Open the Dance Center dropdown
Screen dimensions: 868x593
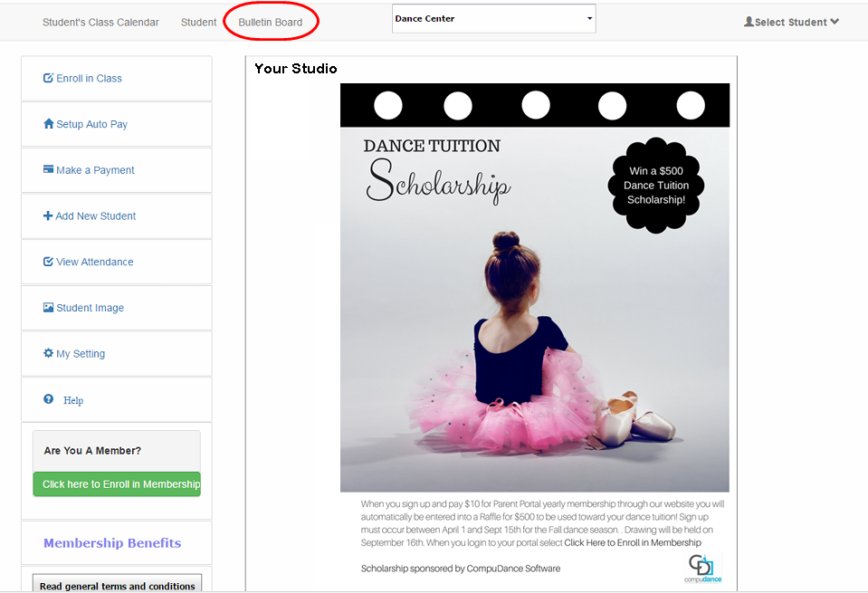(494, 18)
